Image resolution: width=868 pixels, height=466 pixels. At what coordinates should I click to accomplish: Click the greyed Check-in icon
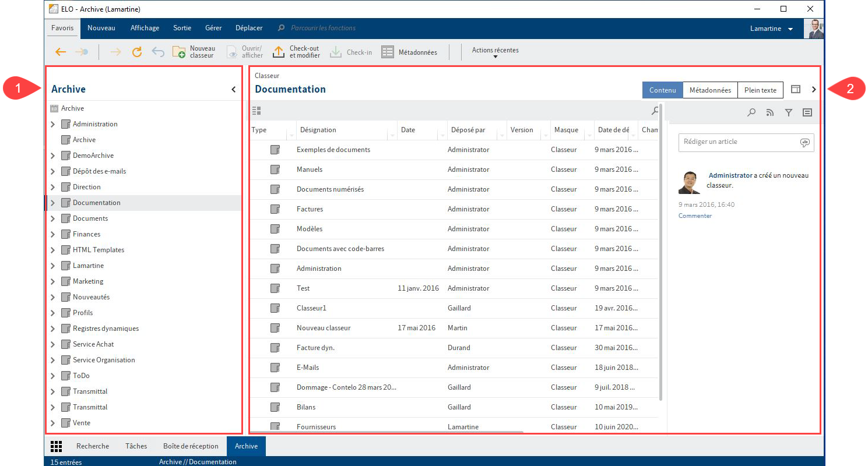coord(336,52)
